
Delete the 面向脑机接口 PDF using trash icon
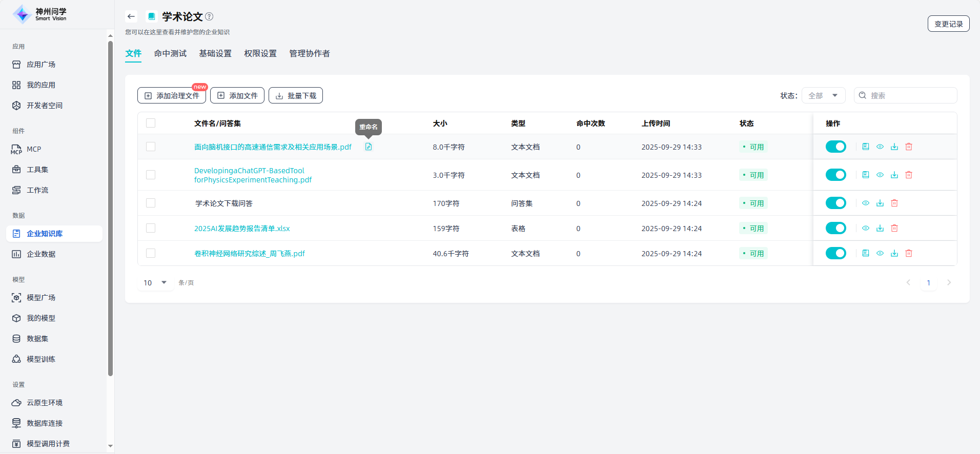click(x=909, y=147)
